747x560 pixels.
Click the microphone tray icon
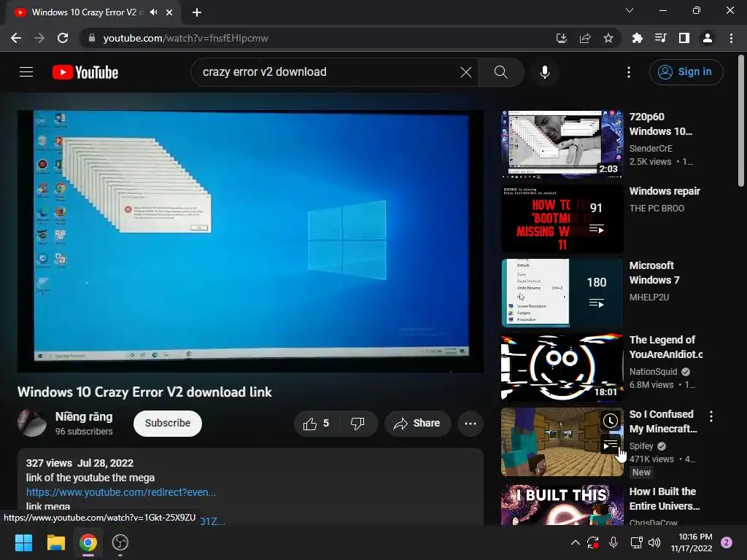614,542
